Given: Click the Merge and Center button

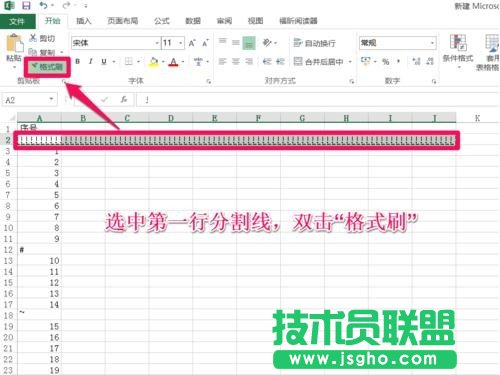Looking at the screenshot, I should [318, 62].
